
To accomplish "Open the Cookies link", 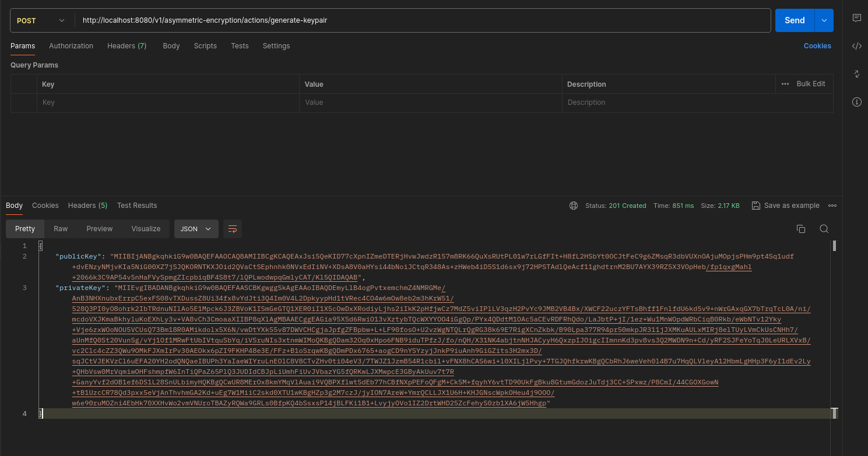I will click(x=817, y=46).
